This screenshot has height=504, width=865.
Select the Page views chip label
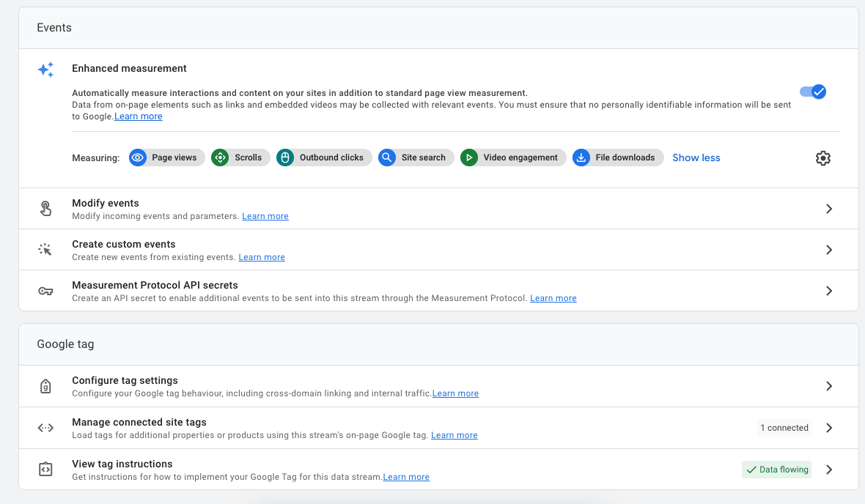click(174, 157)
